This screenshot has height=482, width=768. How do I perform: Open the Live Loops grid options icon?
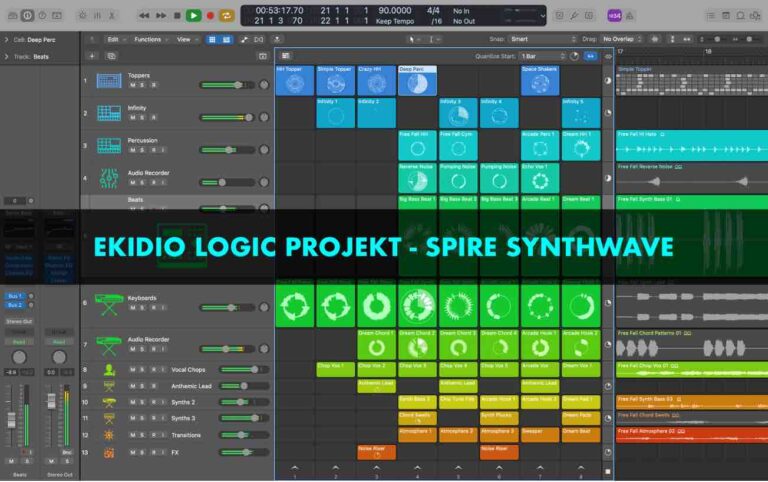pyautogui.click(x=286, y=56)
